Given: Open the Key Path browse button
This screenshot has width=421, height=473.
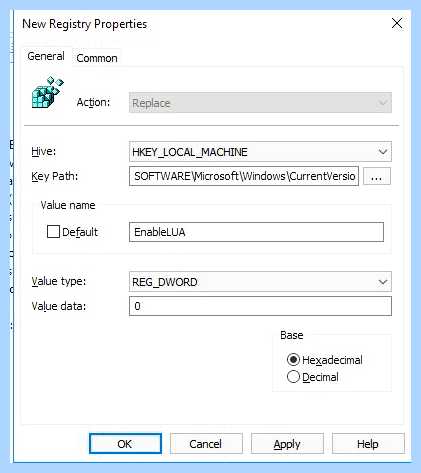Looking at the screenshot, I should click(x=377, y=176).
